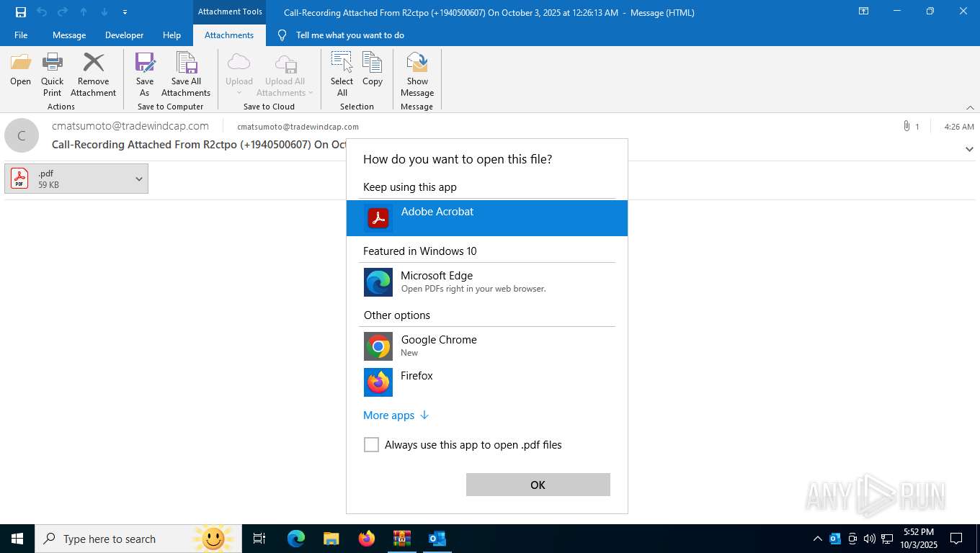Click the taskbar search box
The image size is (980, 553).
137,539
